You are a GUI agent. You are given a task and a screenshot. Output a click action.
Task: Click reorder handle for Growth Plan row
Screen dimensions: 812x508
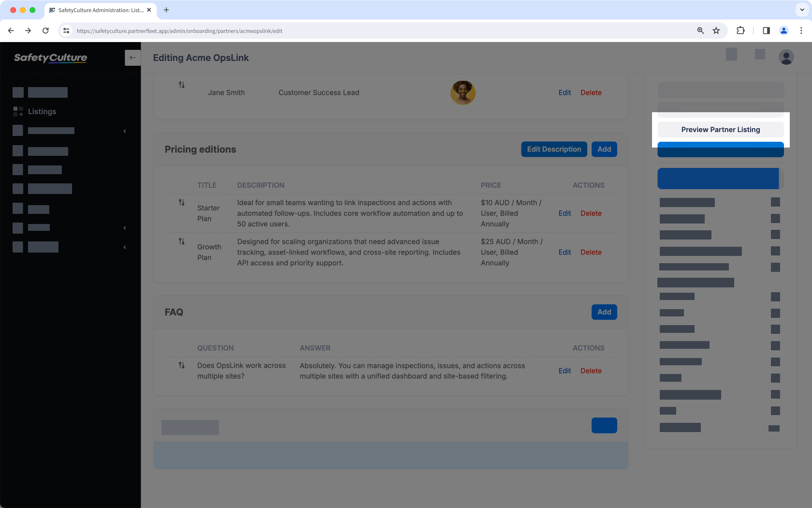click(x=182, y=241)
